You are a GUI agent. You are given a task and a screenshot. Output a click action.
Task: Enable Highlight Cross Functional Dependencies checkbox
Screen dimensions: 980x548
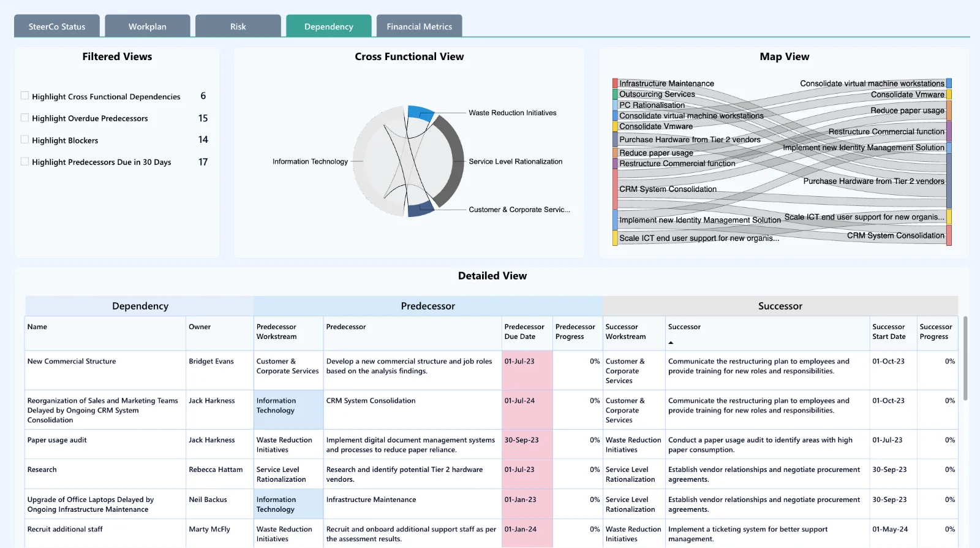pyautogui.click(x=24, y=96)
